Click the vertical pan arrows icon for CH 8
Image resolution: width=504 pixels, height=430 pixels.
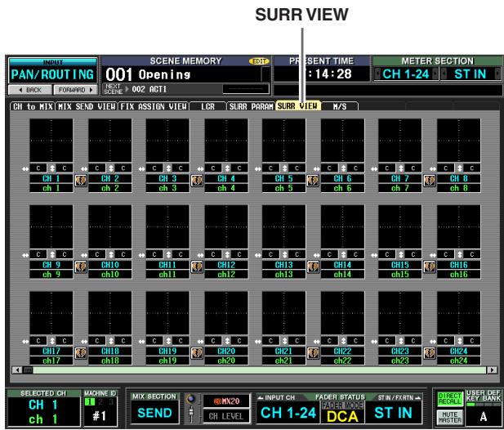(x=459, y=168)
